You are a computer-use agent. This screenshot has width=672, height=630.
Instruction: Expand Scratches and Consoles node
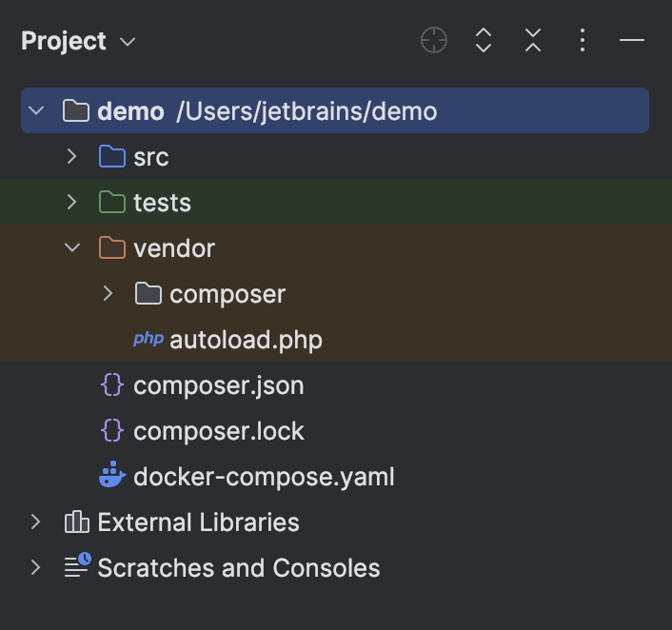[35, 567]
